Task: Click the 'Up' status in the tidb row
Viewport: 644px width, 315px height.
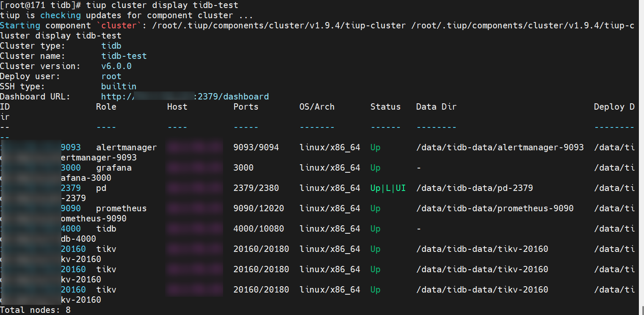Action: [x=376, y=229]
